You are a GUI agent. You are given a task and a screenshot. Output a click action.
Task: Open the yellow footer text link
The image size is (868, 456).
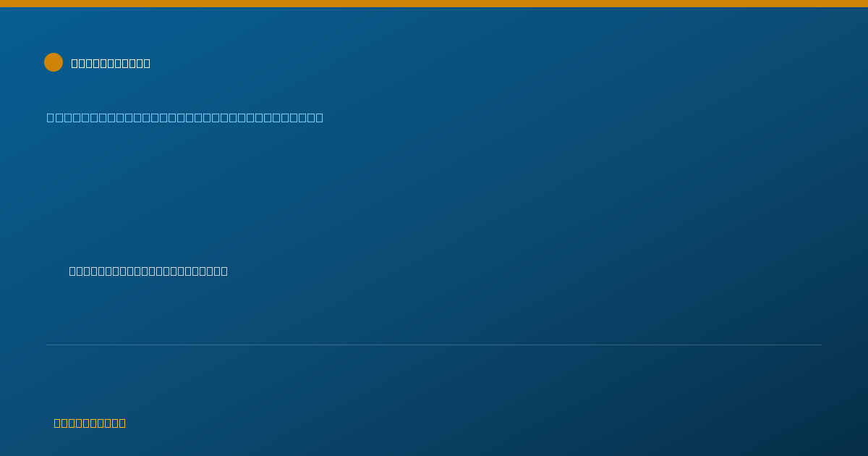pyautogui.click(x=90, y=423)
